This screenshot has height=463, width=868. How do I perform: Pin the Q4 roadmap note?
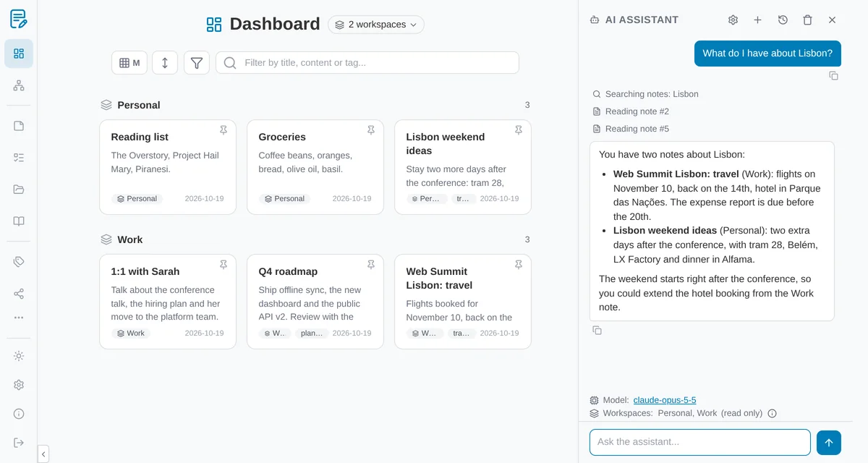pyautogui.click(x=371, y=265)
